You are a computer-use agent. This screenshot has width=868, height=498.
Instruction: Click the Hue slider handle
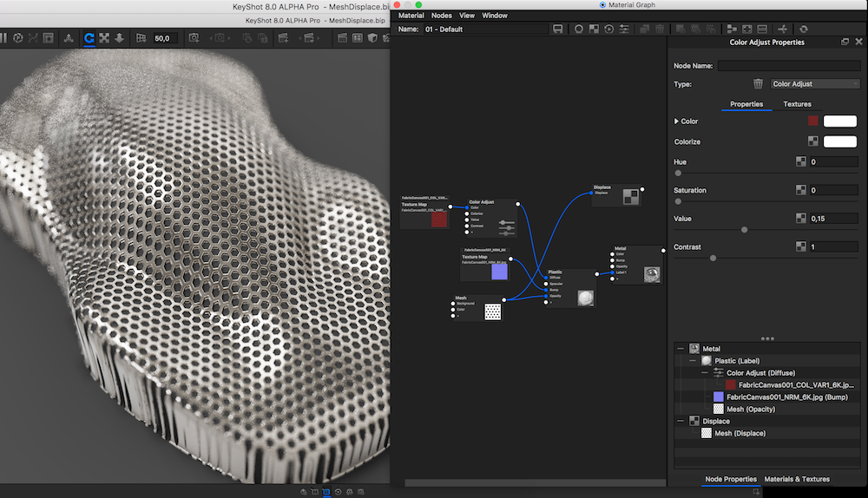pos(678,174)
